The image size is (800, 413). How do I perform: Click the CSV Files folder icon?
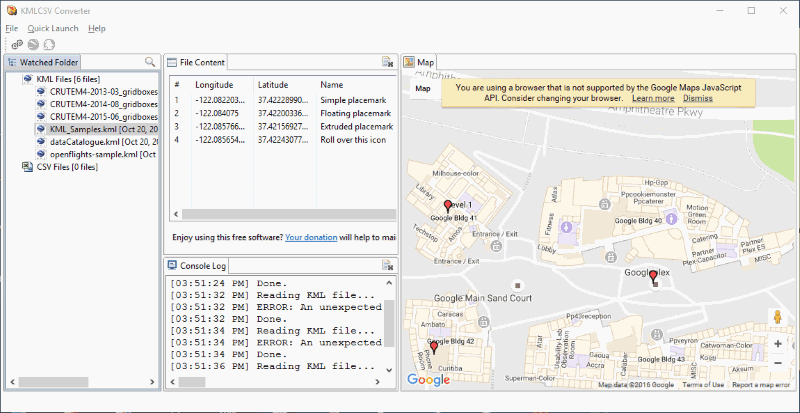point(28,167)
